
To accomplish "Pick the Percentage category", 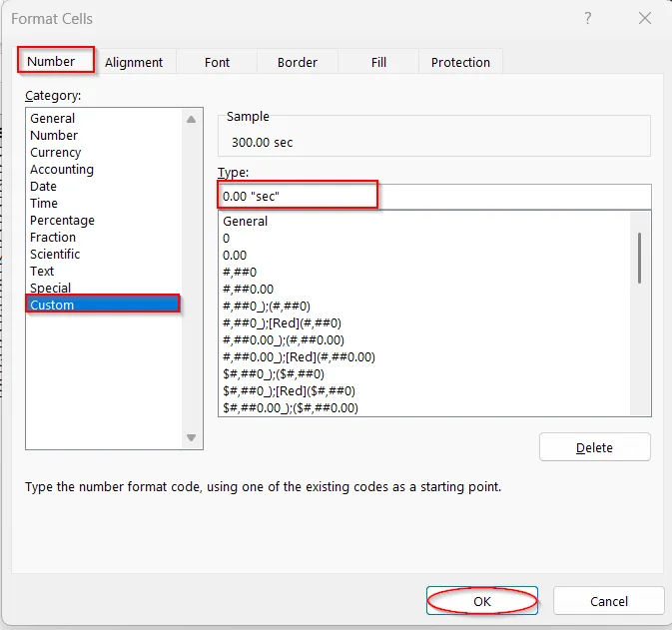I will (104, 220).
